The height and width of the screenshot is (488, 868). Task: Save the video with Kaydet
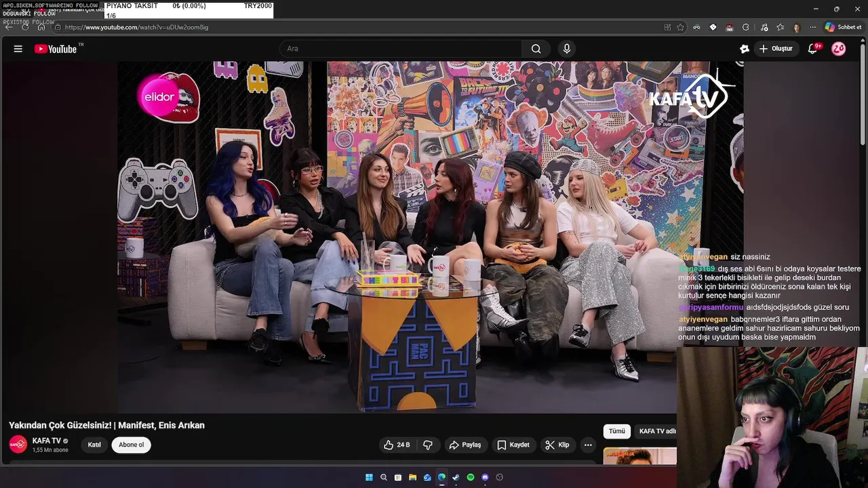pyautogui.click(x=513, y=445)
